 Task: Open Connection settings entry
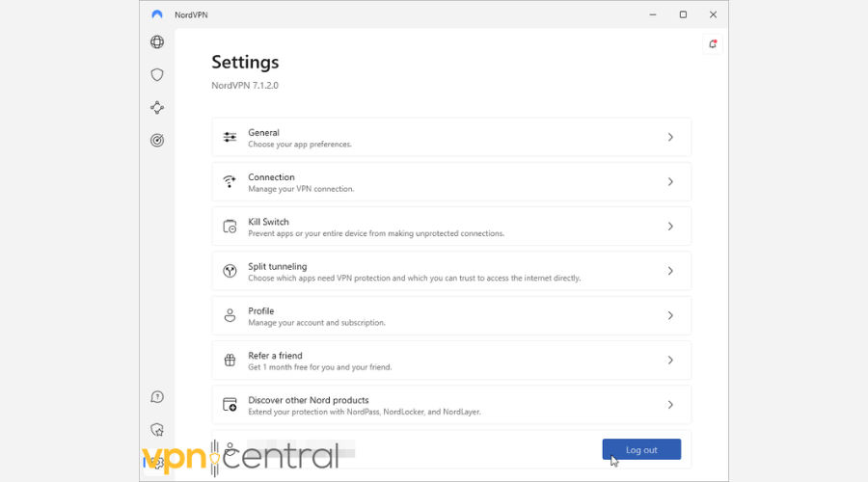point(451,181)
